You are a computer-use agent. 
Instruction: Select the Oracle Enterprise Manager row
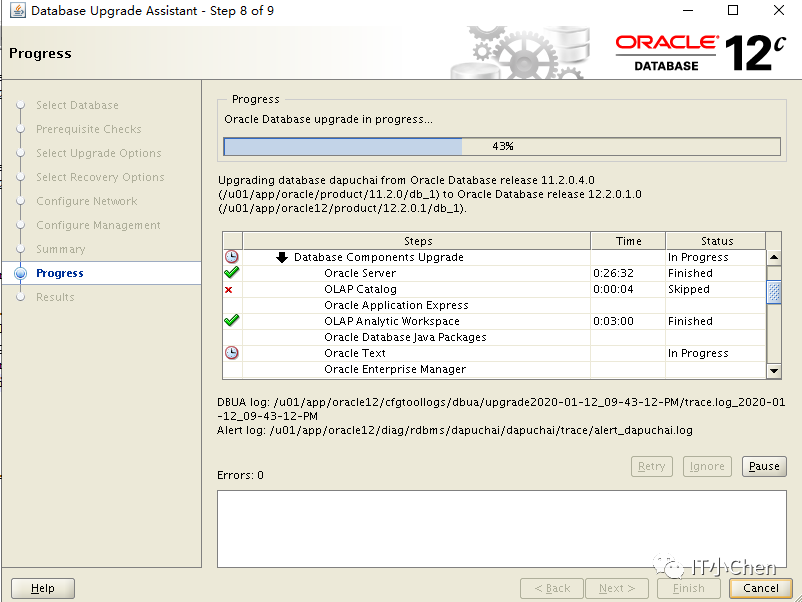pos(495,369)
